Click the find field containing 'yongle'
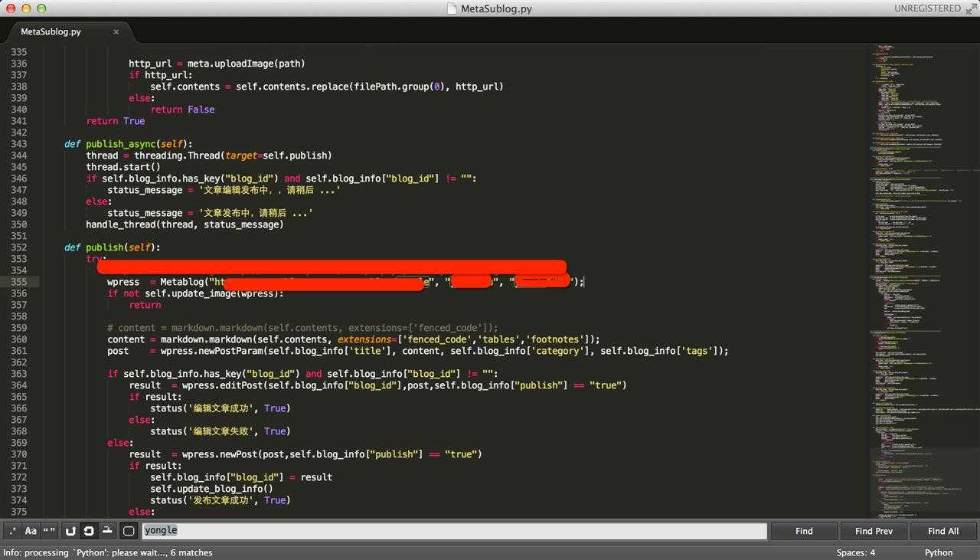 pos(454,531)
